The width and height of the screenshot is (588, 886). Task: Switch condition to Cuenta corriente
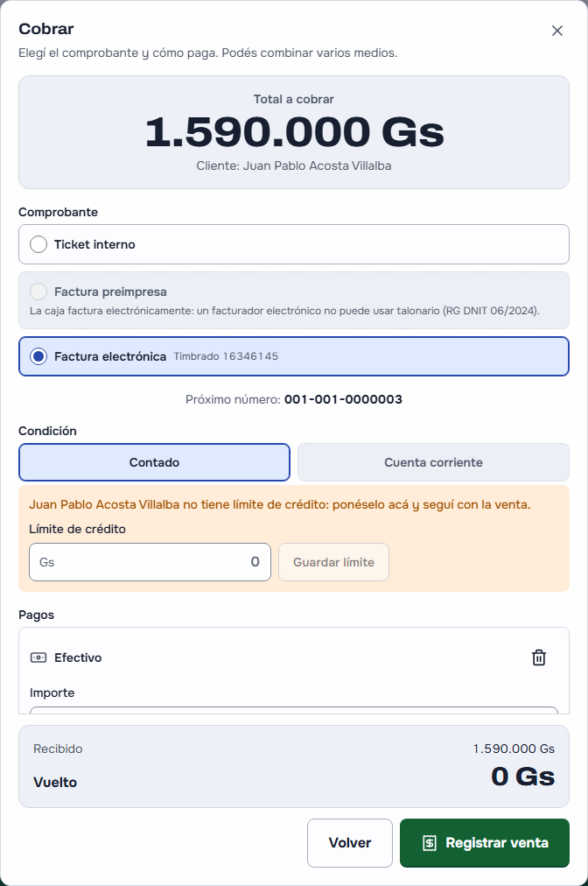point(433,462)
